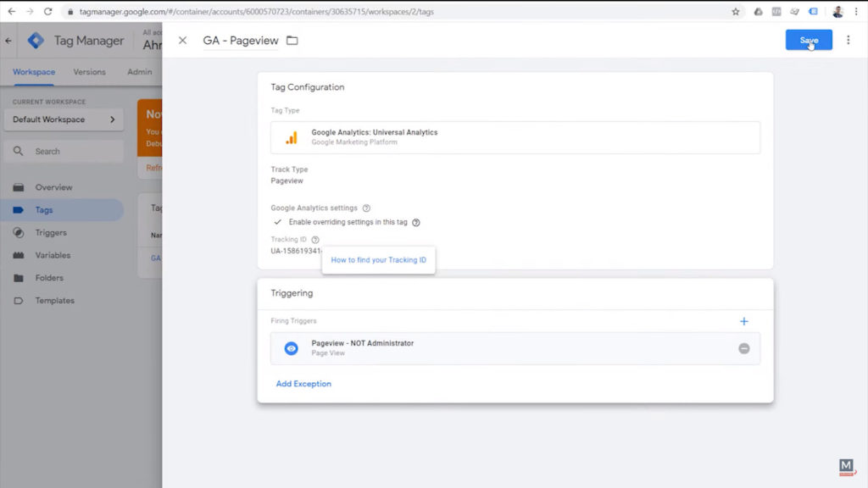Click the plus icon to add firing trigger
Image resolution: width=868 pixels, height=488 pixels.
pos(744,321)
